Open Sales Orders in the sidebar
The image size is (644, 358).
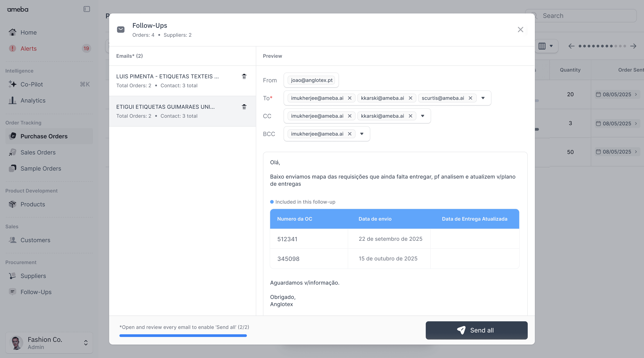[x=38, y=152]
